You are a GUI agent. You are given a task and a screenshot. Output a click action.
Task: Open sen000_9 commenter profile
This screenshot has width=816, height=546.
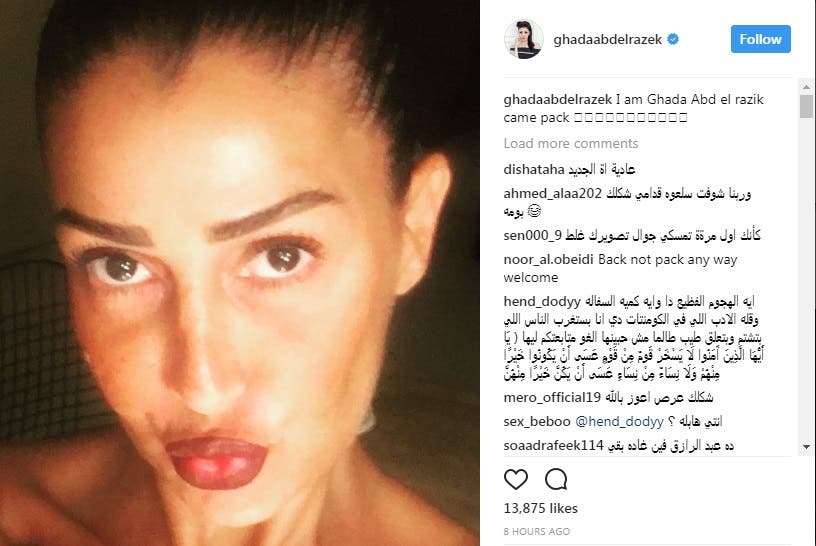[532, 235]
